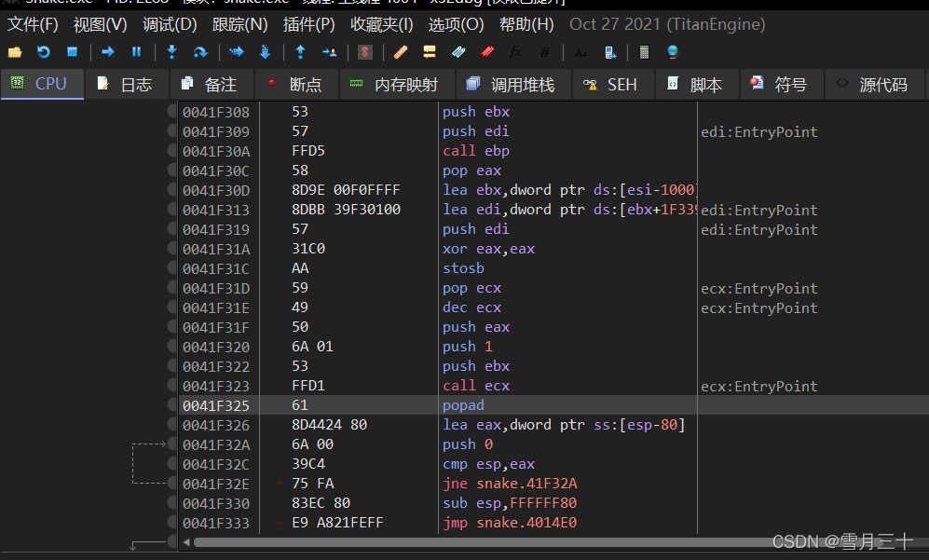Viewport: 929px width, 560px height.
Task: Open a file with the folder icon
Action: click(x=15, y=52)
